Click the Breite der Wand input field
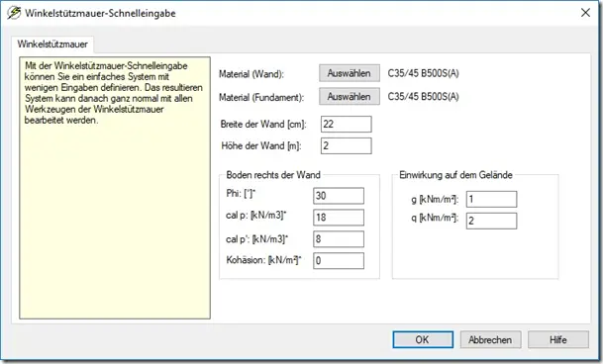603x364 pixels. tap(347, 125)
